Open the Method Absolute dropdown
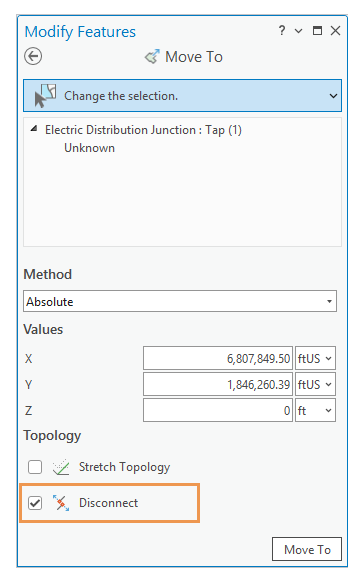Image resolution: width=363 pixels, height=585 pixels. tap(180, 301)
